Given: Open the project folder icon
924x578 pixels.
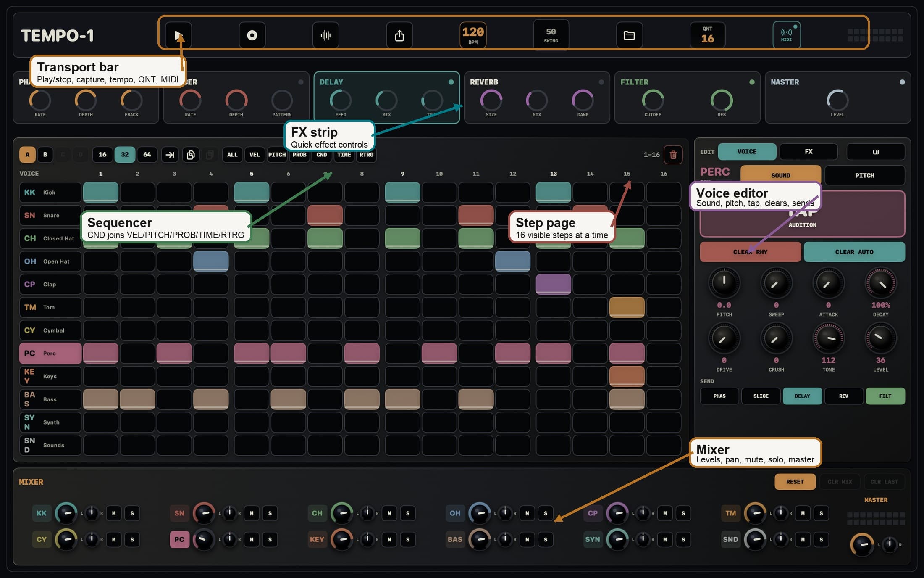Looking at the screenshot, I should [x=629, y=35].
